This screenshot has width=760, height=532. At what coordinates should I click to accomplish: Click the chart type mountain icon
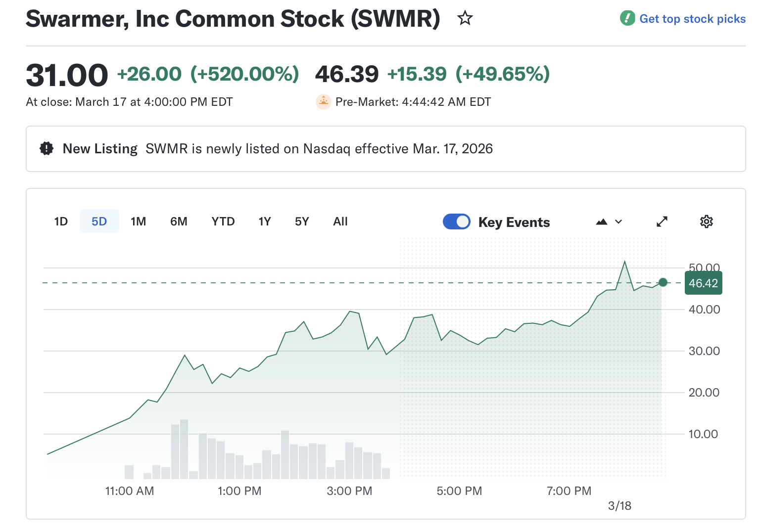[x=602, y=222]
